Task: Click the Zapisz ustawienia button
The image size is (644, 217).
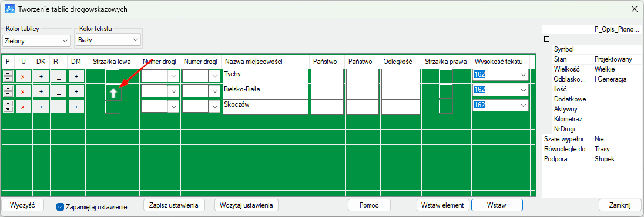Action: tap(174, 205)
